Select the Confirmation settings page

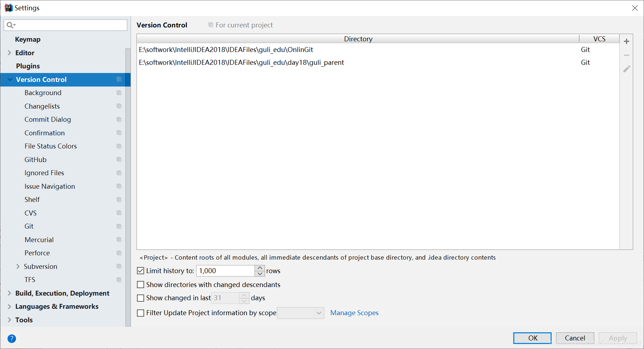point(44,133)
